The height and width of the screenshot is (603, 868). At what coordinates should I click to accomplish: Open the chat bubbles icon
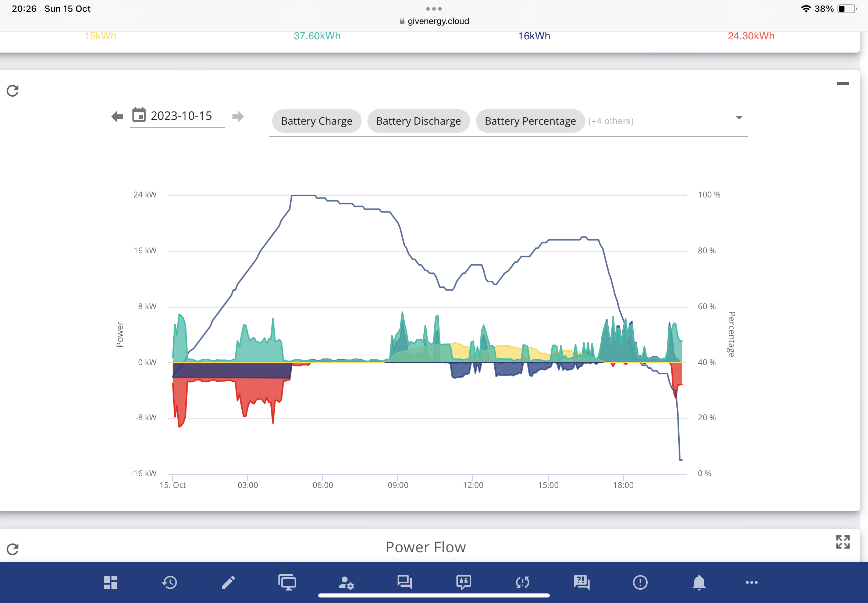[x=405, y=582]
